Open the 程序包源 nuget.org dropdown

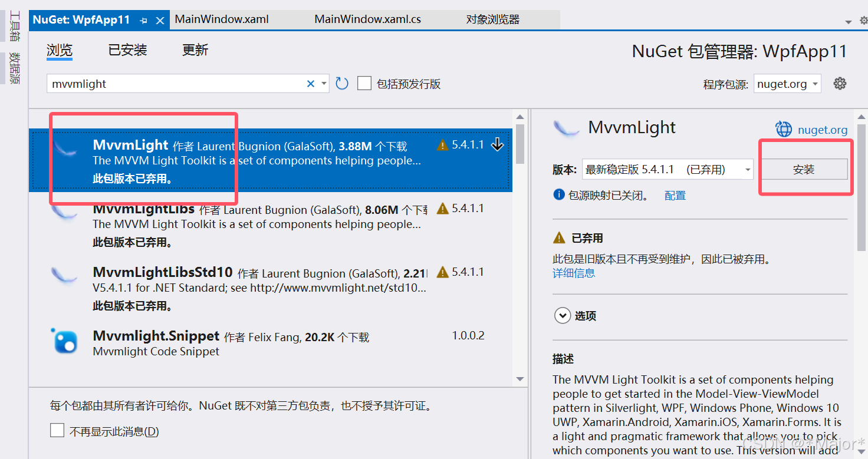[787, 83]
